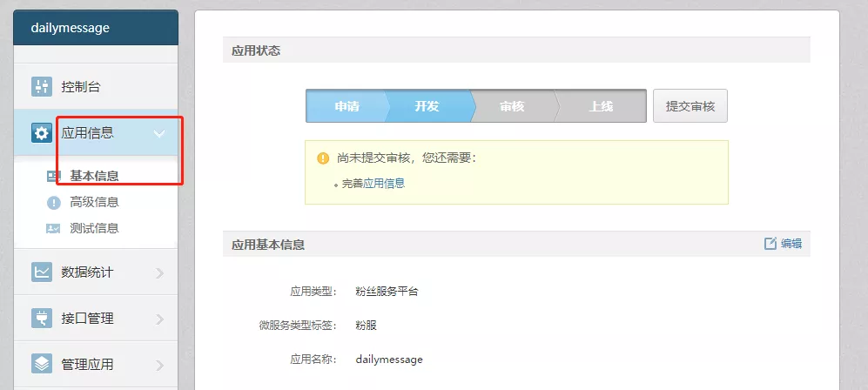Expand the 管理应用 chevron arrow
The width and height of the screenshot is (868, 390).
(x=160, y=365)
